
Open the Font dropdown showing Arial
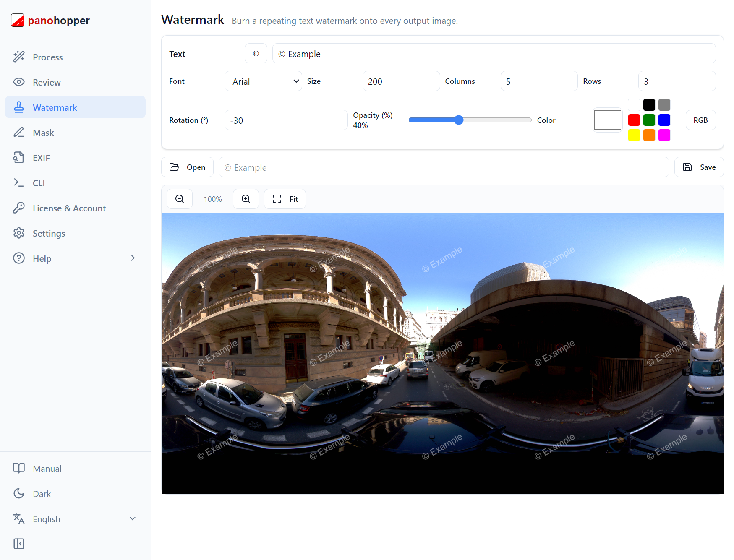(263, 81)
